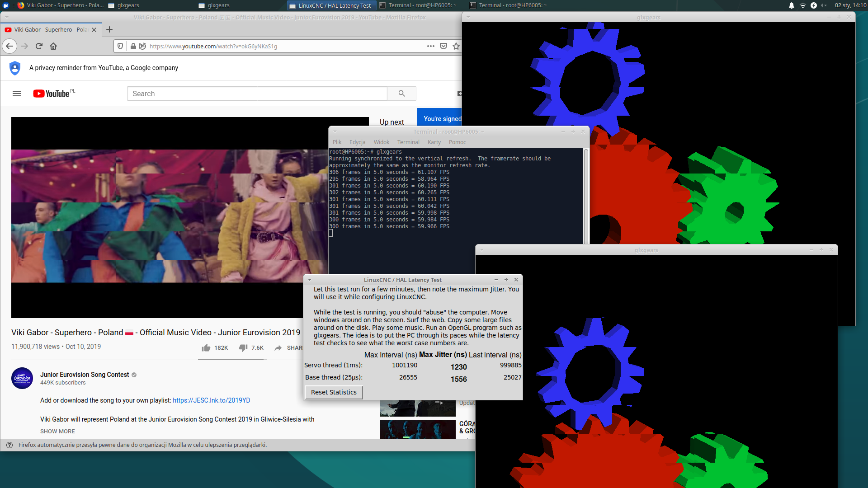
Task: Click the clock showing 02 sty, 14:10
Action: 850,5
